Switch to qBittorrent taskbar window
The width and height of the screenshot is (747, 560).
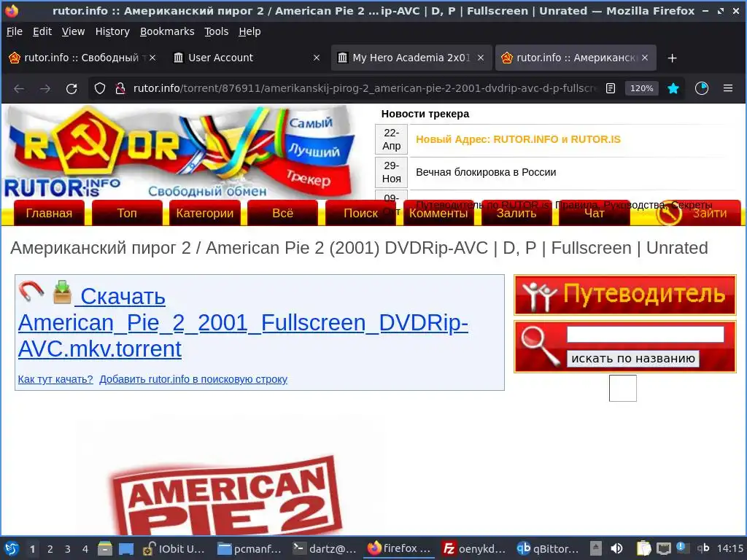(549, 548)
